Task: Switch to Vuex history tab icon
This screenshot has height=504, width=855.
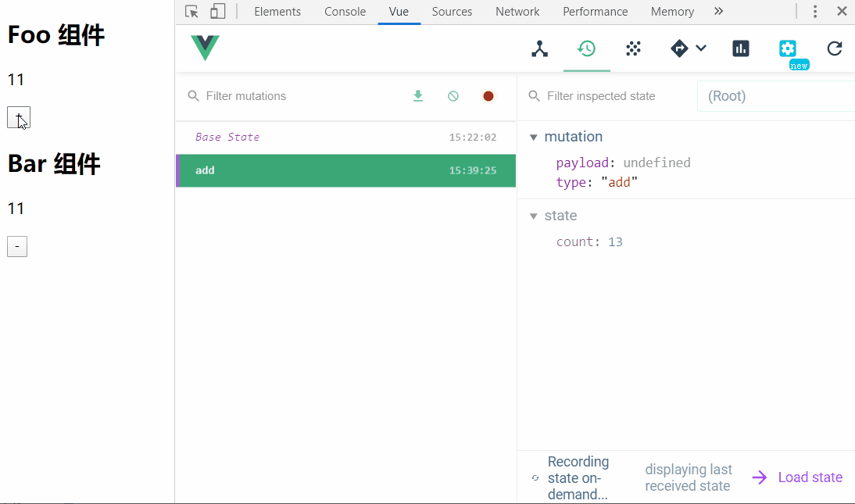Action: click(x=586, y=48)
